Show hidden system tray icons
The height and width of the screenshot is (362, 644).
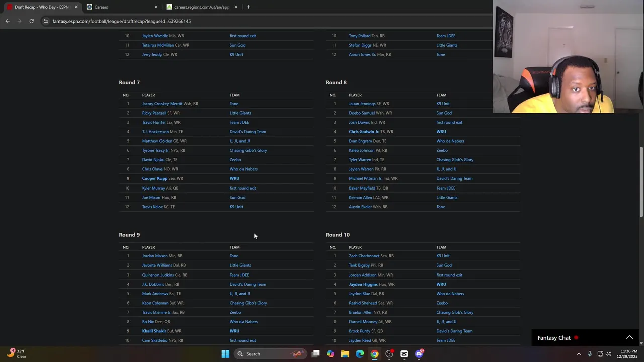pos(579,354)
